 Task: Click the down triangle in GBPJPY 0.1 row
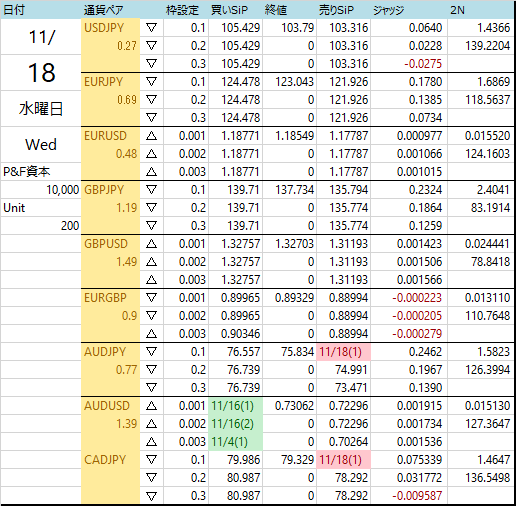151,190
